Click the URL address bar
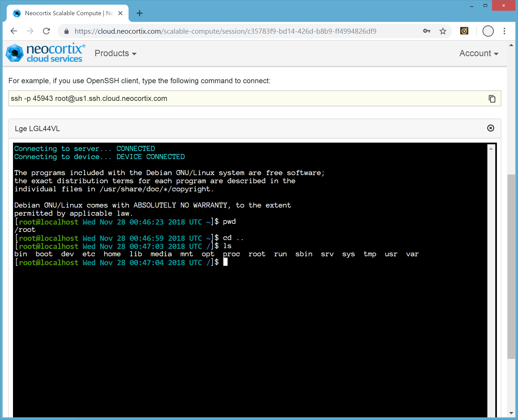The image size is (518, 420). (225, 31)
